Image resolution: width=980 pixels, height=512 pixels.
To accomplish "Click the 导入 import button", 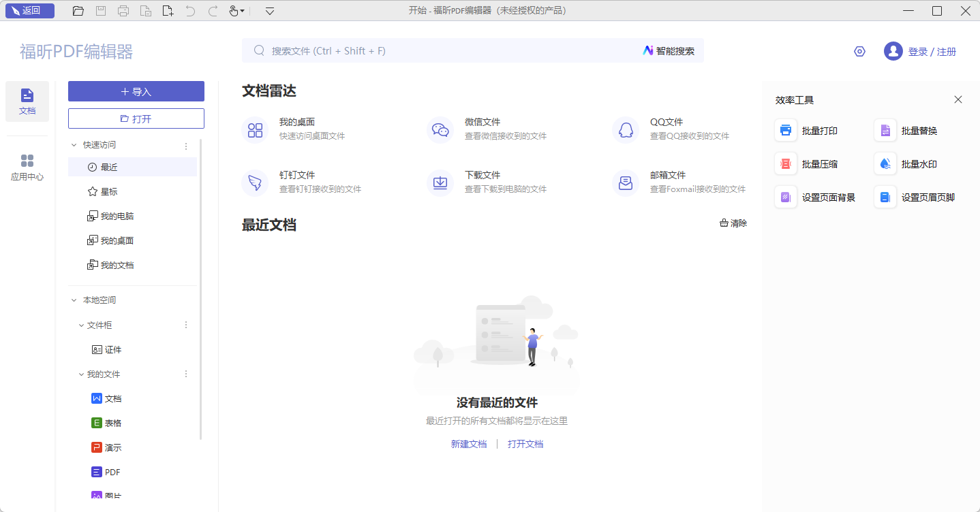I will click(136, 91).
